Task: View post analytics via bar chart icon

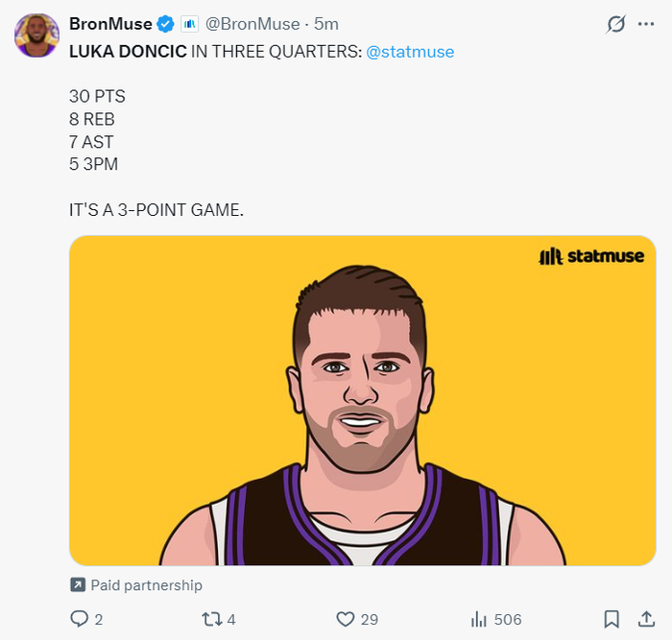Action: coord(477,619)
